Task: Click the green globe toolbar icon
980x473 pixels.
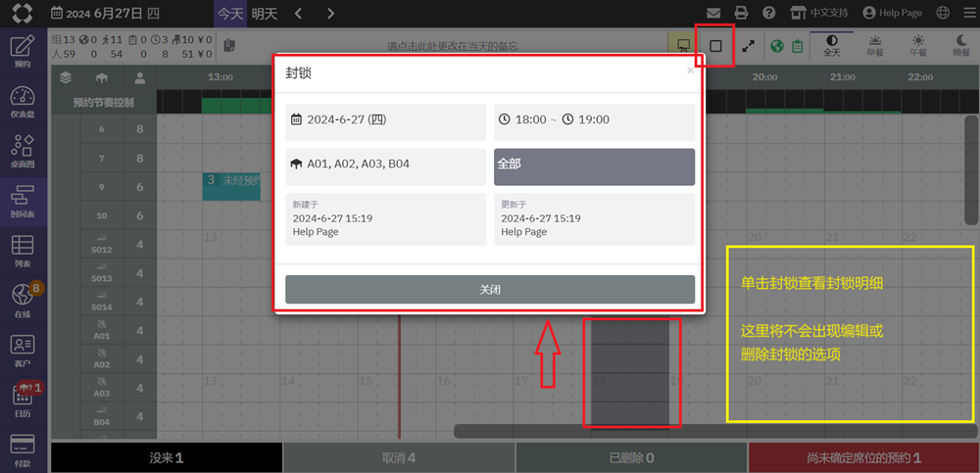Action: 777,46
